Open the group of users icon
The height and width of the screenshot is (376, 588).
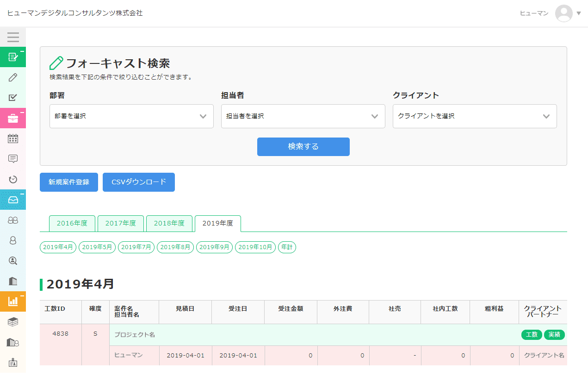tap(13, 220)
